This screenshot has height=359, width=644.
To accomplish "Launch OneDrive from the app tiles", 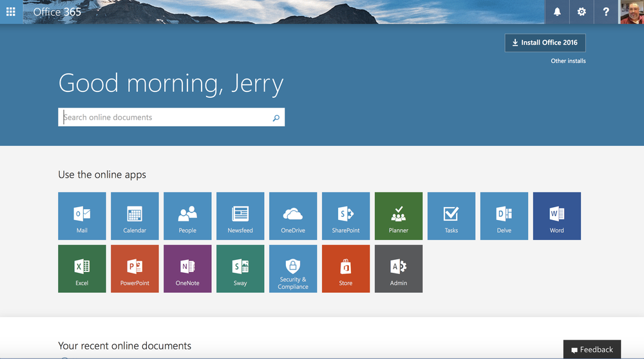I will 293,216.
